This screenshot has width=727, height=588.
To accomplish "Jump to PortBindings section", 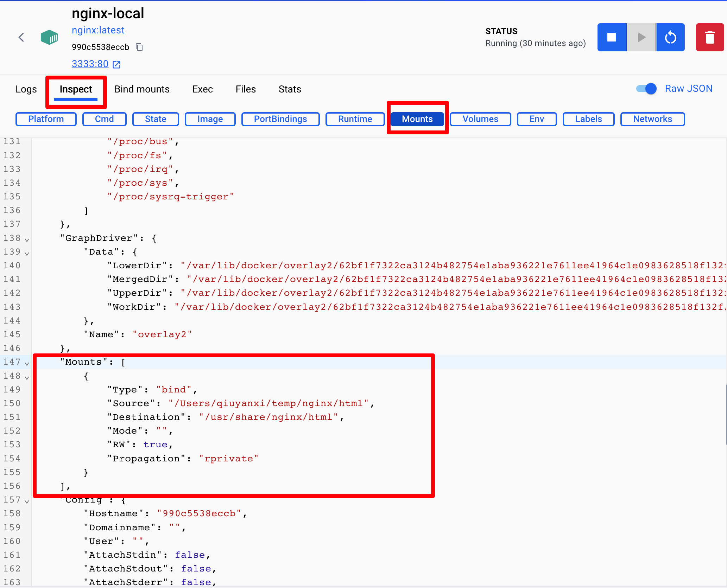I will click(280, 119).
